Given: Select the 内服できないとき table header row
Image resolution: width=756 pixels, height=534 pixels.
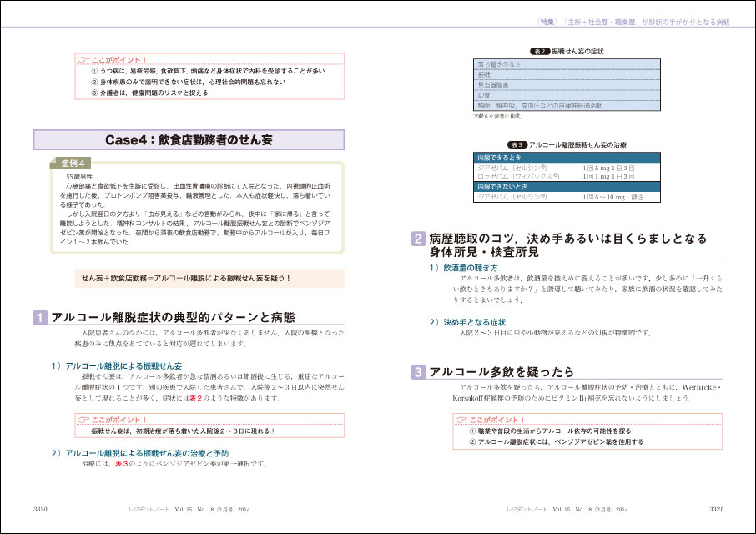Looking at the screenshot, I should click(567, 187).
